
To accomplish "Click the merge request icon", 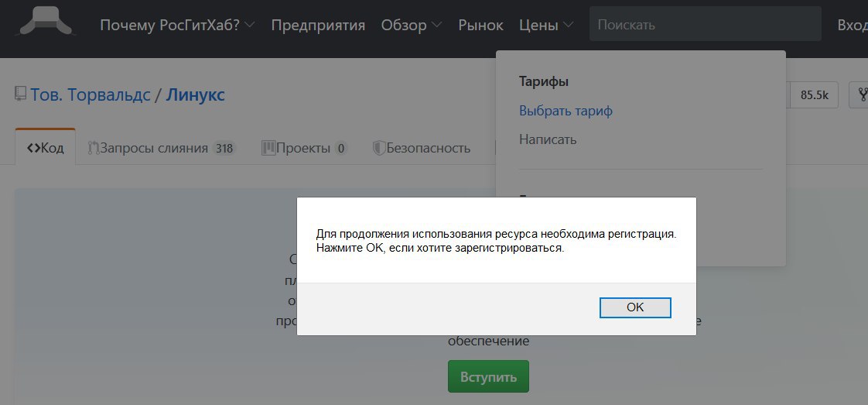I will tap(93, 148).
